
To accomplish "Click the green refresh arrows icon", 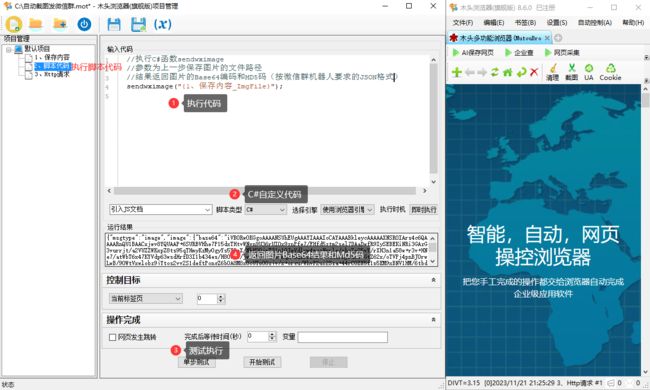I will click(x=495, y=72).
